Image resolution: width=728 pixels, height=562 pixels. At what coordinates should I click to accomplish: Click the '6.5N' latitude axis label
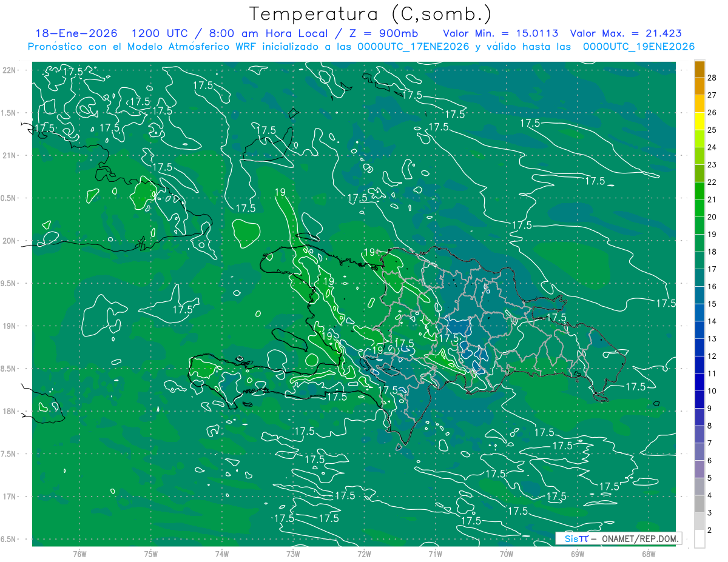tap(8, 539)
